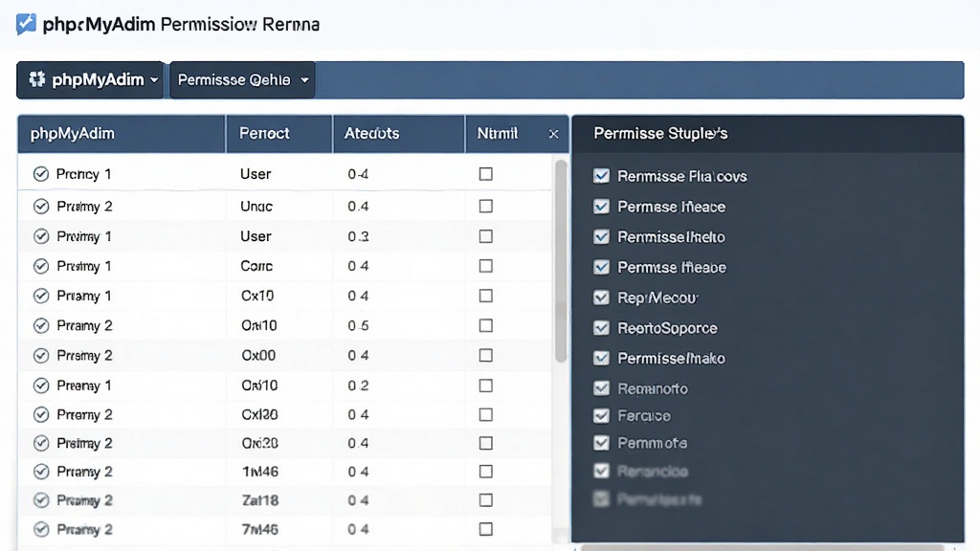980x551 pixels.
Task: Click the circled check icon in the 1M46 row
Action: pyautogui.click(x=41, y=472)
